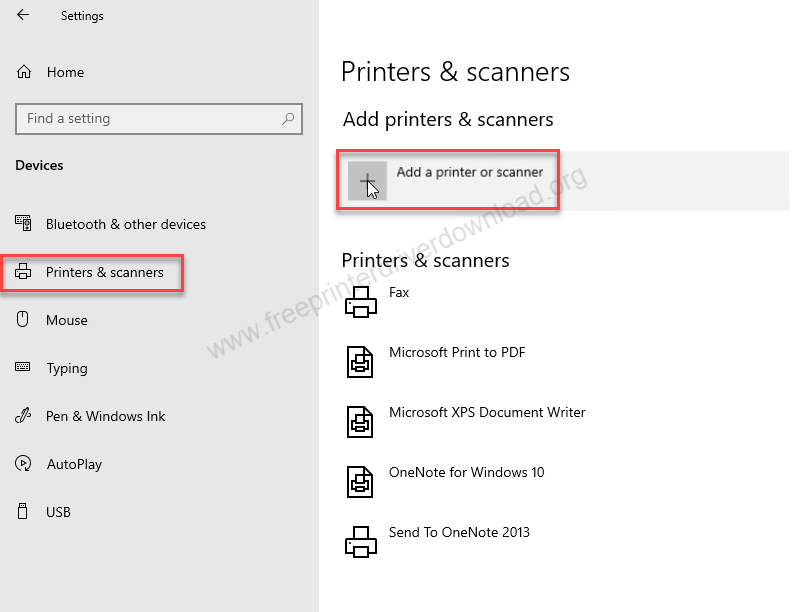Click the Bluetooth & other devices icon
Screen dimensions: 811x612
click(x=23, y=223)
